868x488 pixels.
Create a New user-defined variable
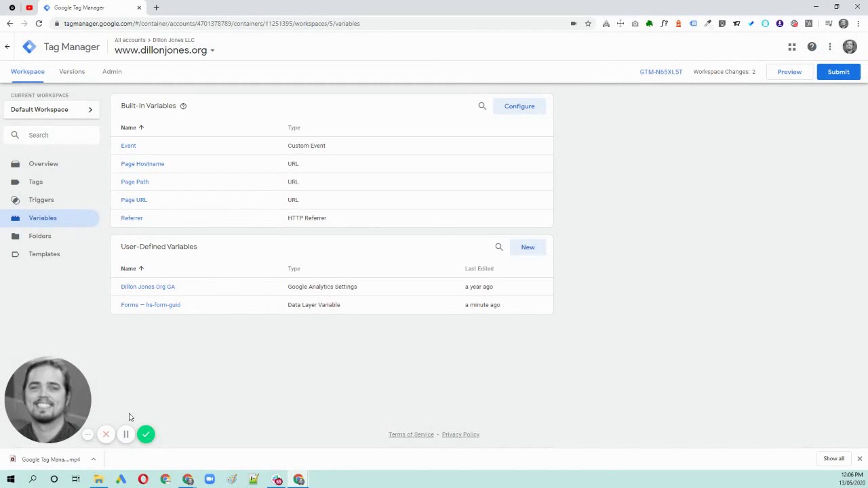pyautogui.click(x=528, y=247)
